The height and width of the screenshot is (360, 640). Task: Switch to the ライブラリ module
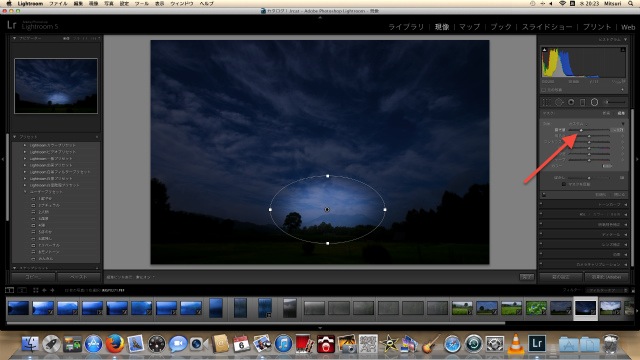tap(406, 27)
